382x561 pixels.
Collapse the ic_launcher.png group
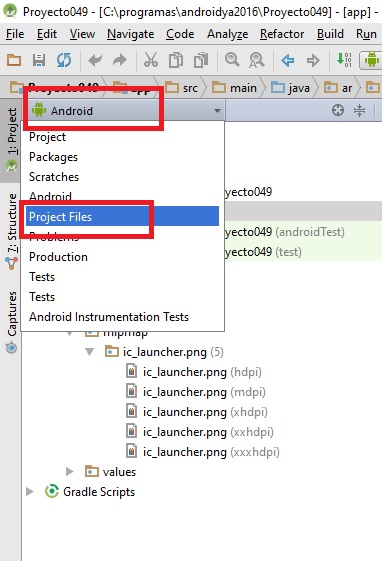[x=89, y=352]
